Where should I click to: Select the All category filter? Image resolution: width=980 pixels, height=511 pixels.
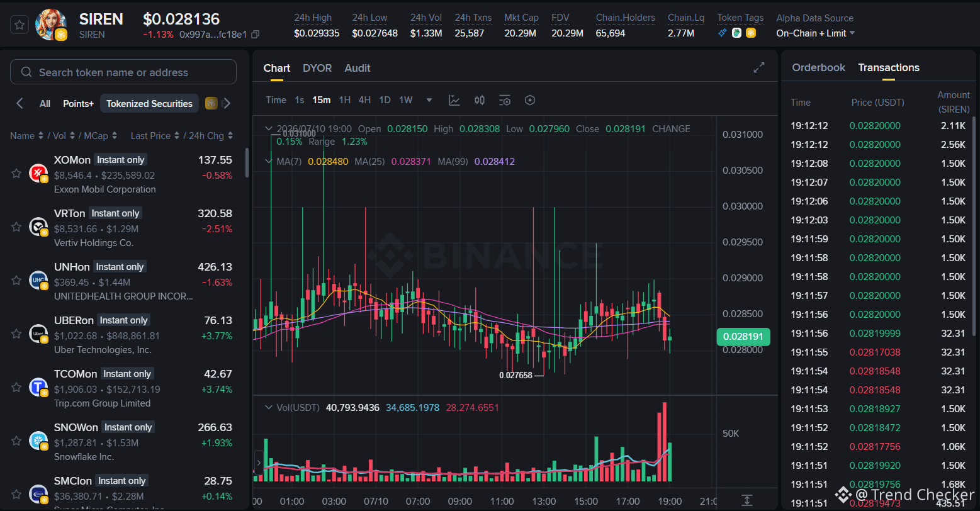(45, 103)
